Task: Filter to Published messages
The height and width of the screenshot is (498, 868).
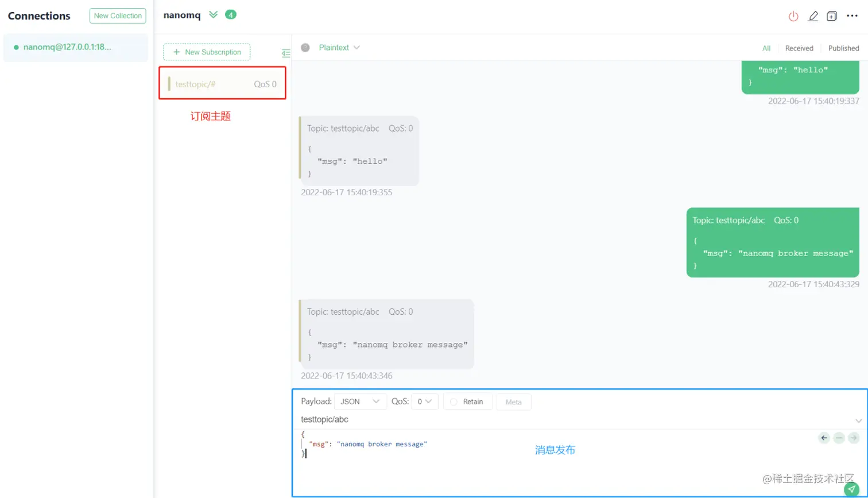Action: click(x=843, y=48)
